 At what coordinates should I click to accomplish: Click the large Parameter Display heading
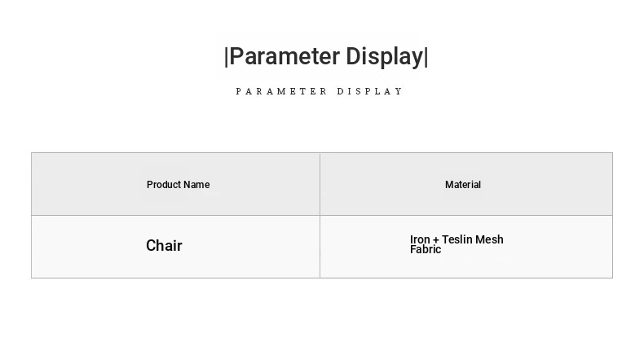pos(326,56)
